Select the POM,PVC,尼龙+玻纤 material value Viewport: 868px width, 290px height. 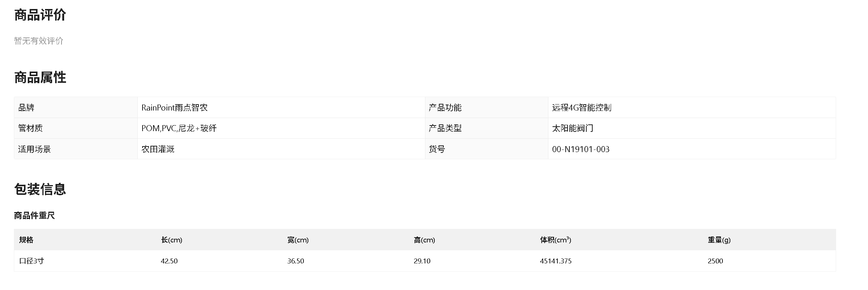tap(179, 128)
